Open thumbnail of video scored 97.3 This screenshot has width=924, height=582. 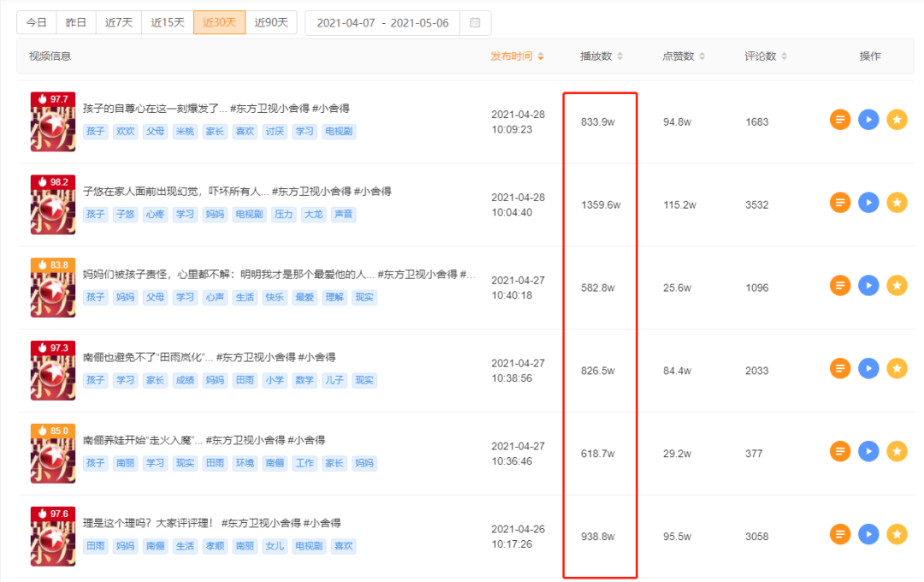(x=53, y=371)
